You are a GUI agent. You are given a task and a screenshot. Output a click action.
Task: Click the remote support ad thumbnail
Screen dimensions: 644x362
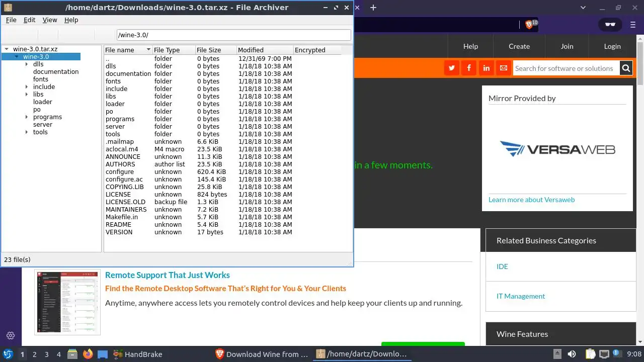(x=67, y=302)
